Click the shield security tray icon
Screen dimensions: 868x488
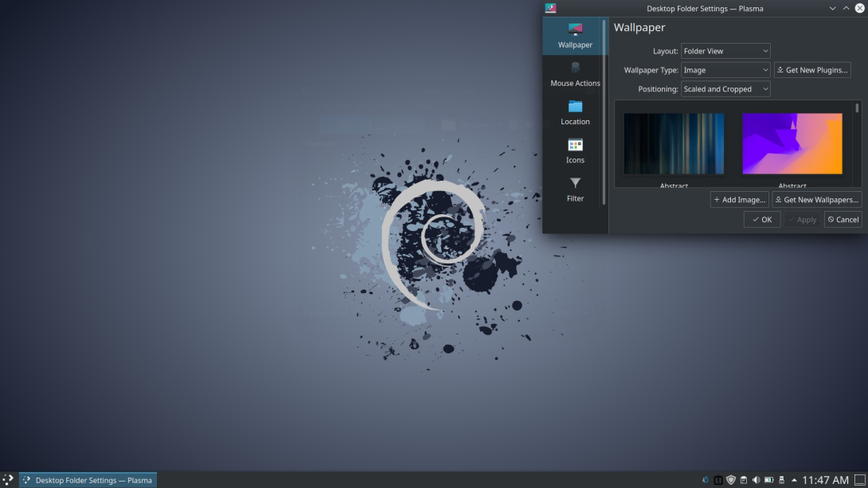point(731,480)
